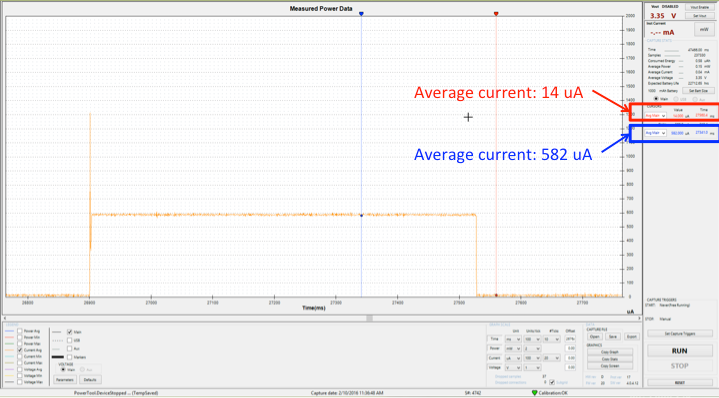Open a capture file with Open button
Screen dimensions: 719x398
(x=594, y=337)
